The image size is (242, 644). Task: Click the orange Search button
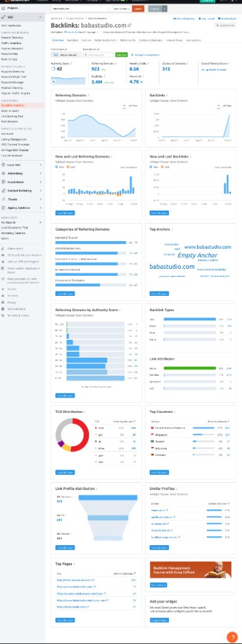(138, 8)
